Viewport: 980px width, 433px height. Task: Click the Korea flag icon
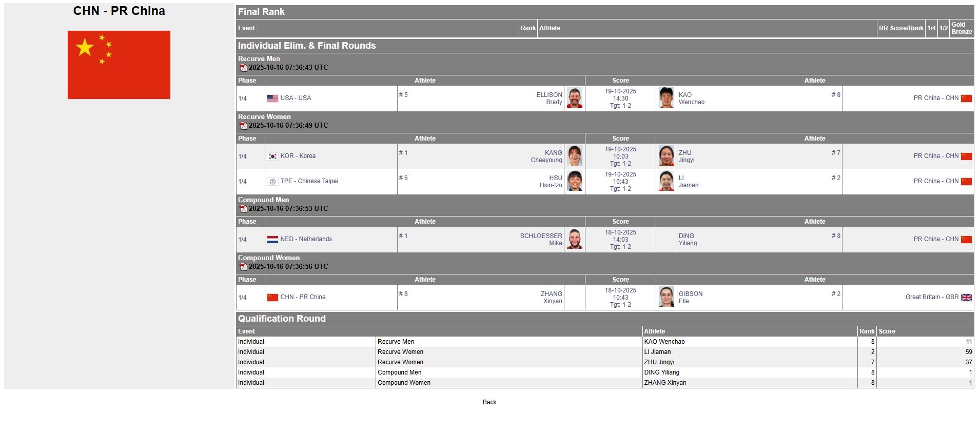pos(272,156)
